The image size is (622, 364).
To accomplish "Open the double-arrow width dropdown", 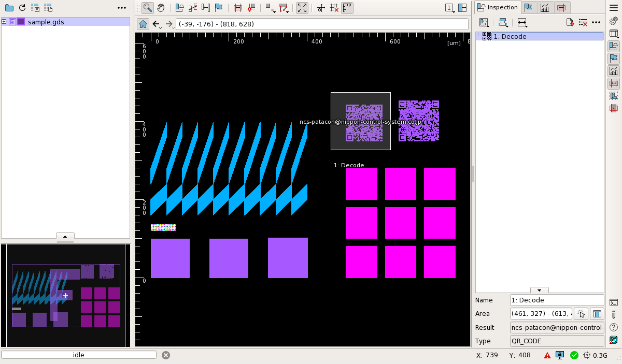I will coord(522,22).
